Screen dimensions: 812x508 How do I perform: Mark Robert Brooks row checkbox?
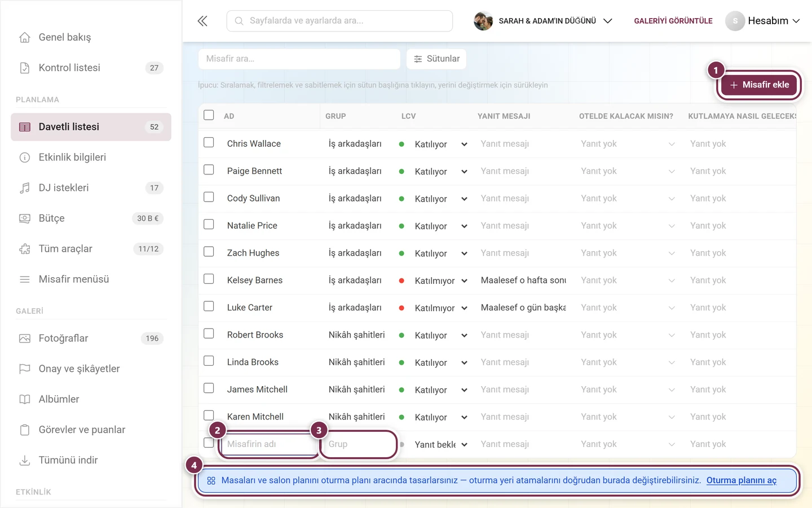pos(209,334)
